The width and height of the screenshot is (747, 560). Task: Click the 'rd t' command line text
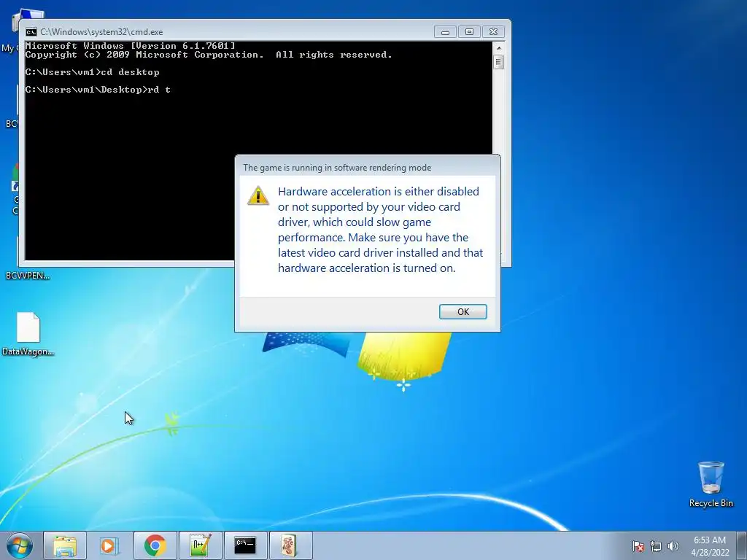click(x=98, y=90)
